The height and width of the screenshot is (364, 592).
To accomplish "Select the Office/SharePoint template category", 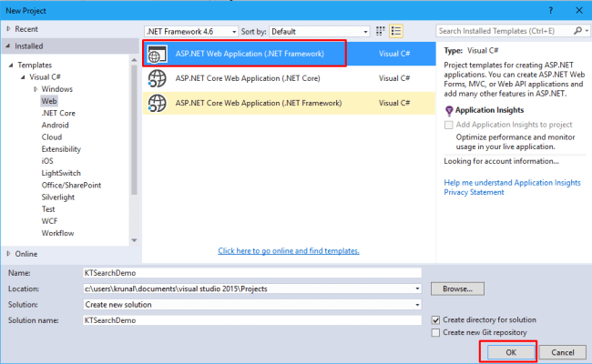I will (x=71, y=186).
